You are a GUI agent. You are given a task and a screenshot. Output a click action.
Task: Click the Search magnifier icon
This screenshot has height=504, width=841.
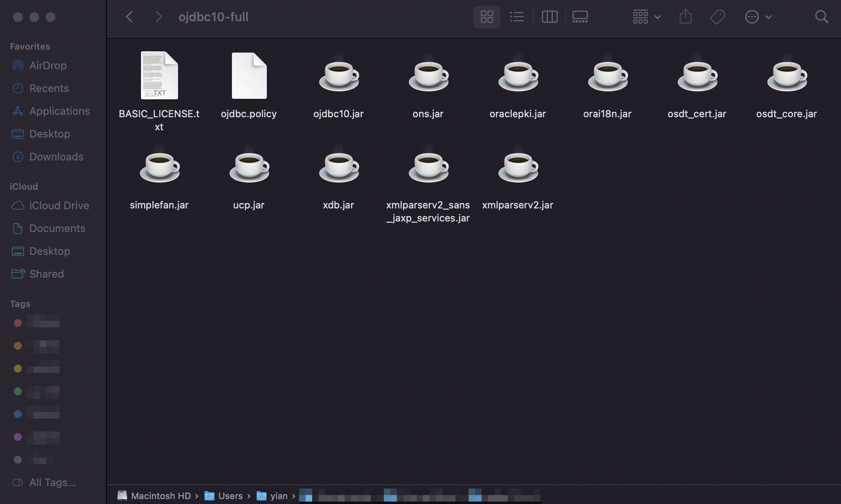click(821, 17)
